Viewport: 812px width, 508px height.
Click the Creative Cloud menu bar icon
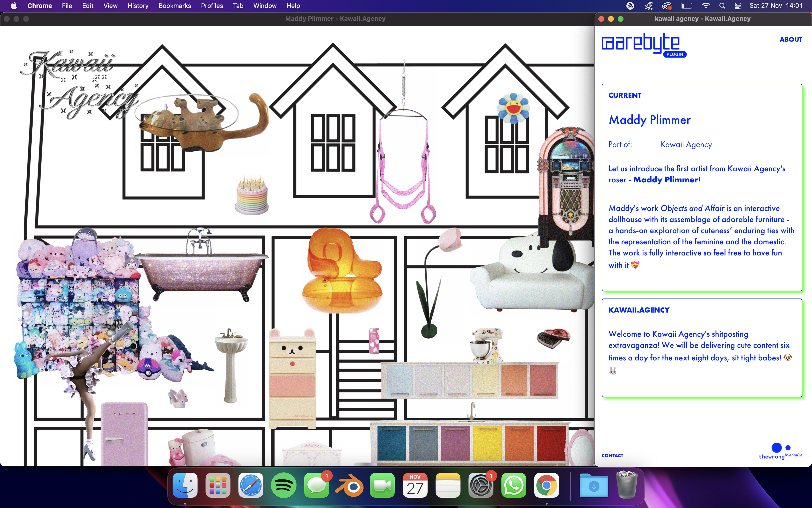click(667, 6)
